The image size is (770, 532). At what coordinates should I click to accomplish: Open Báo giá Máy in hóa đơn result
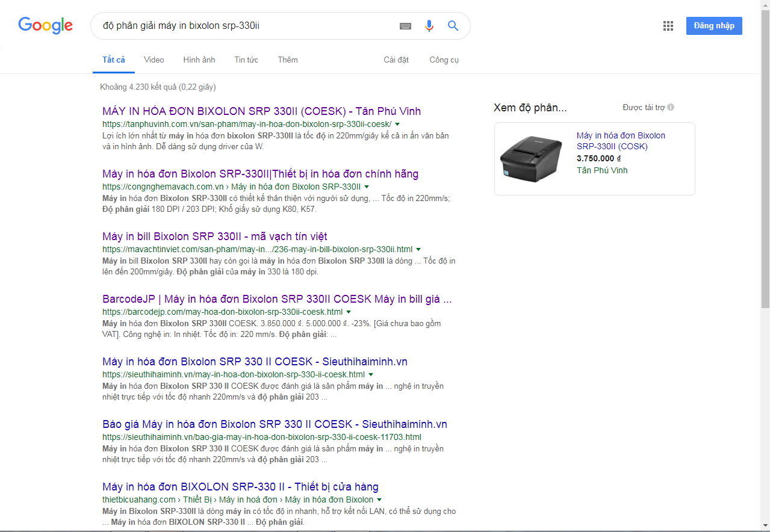pyautogui.click(x=275, y=424)
